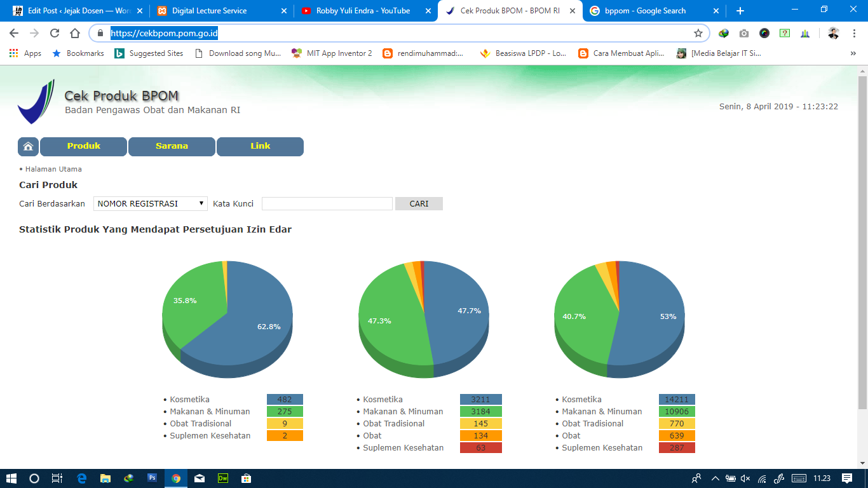Open the Media Belajar IT bookmark
Image resolution: width=868 pixels, height=488 pixels.
tap(719, 53)
